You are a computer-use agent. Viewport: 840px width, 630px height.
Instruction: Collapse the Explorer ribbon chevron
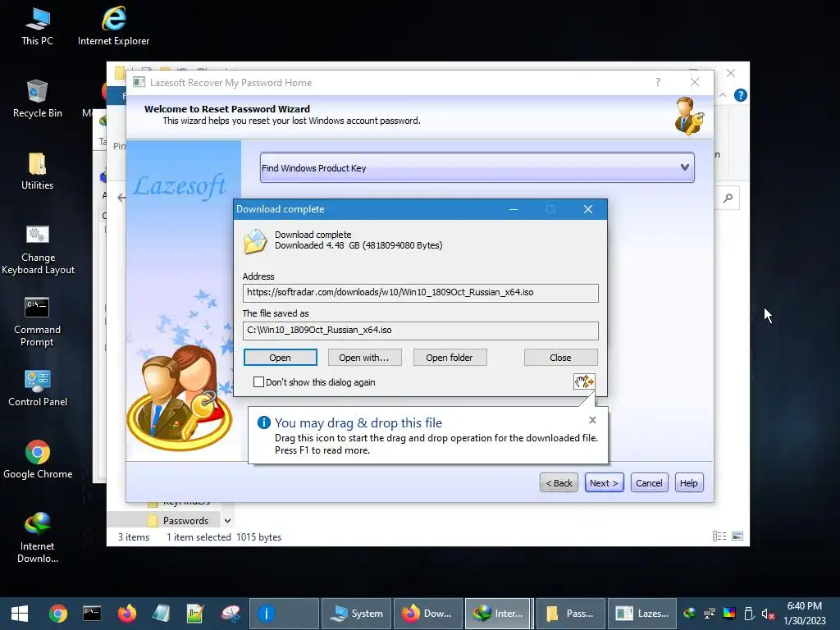coord(723,95)
